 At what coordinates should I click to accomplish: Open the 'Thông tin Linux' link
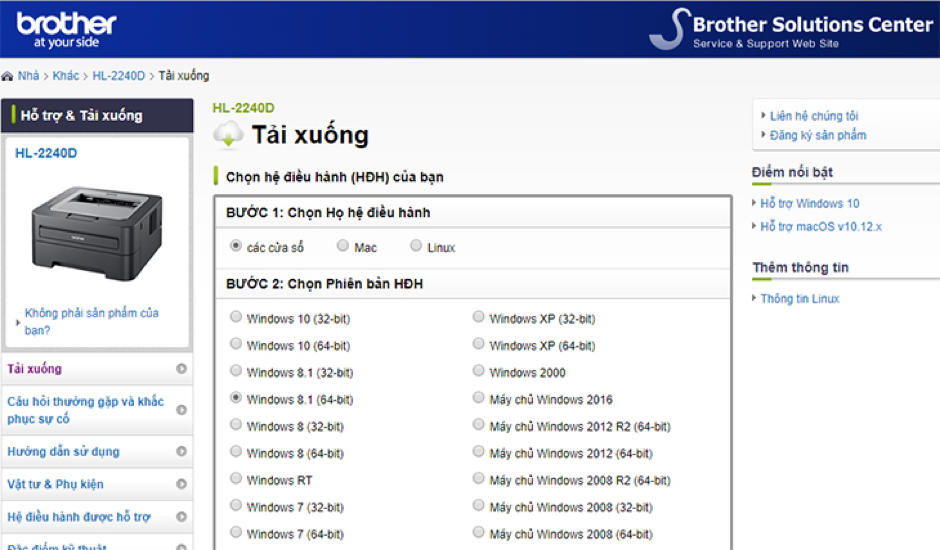coord(800,299)
